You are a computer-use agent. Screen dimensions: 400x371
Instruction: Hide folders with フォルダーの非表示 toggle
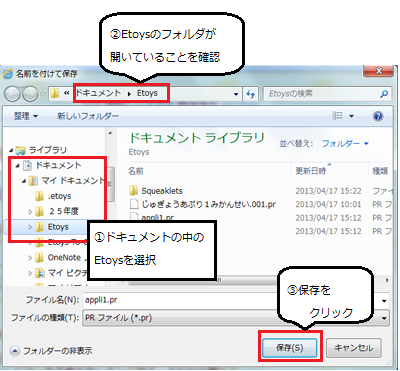tap(51, 351)
